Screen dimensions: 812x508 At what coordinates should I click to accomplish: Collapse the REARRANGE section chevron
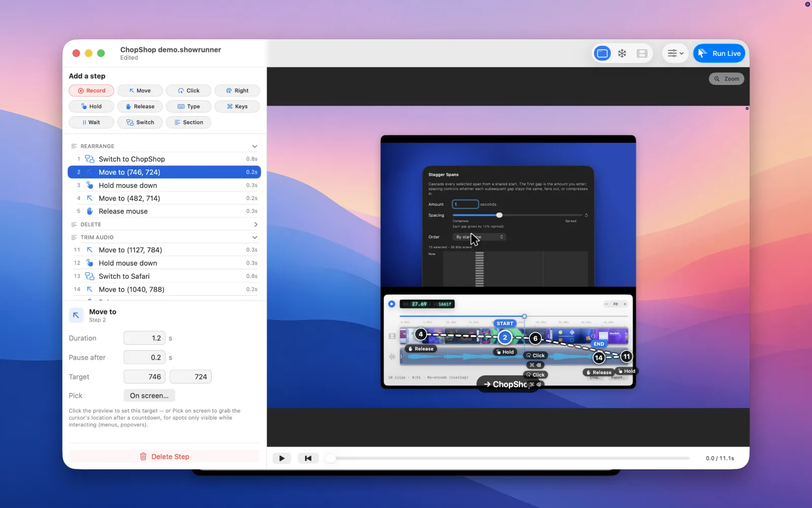pos(255,146)
